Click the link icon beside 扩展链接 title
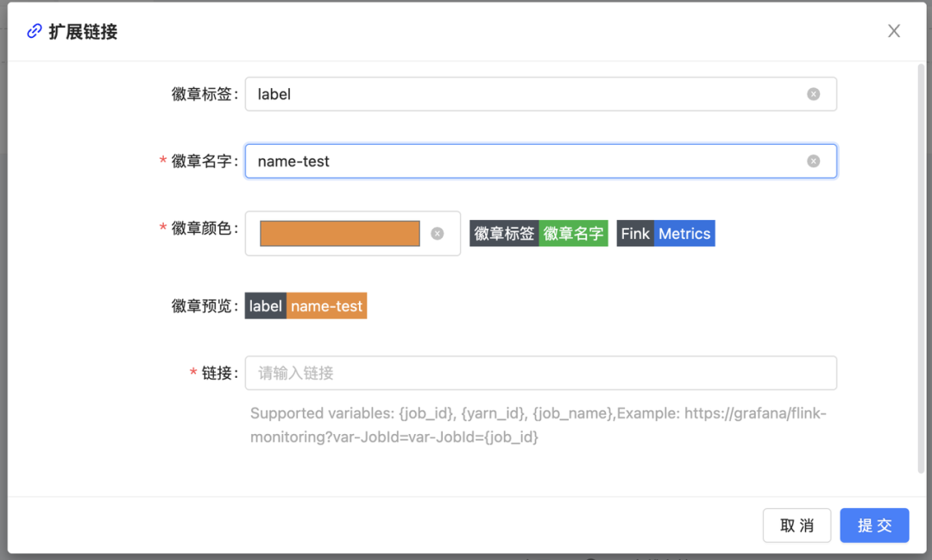 [35, 32]
